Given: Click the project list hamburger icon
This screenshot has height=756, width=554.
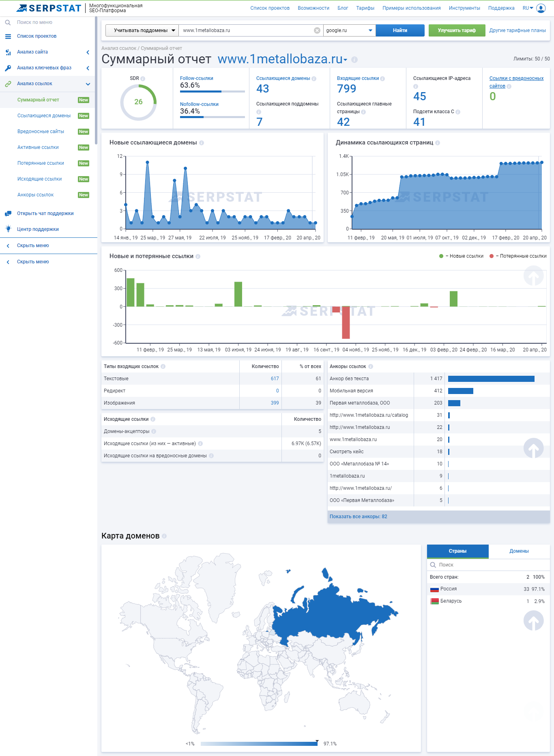Looking at the screenshot, I should (8, 36).
